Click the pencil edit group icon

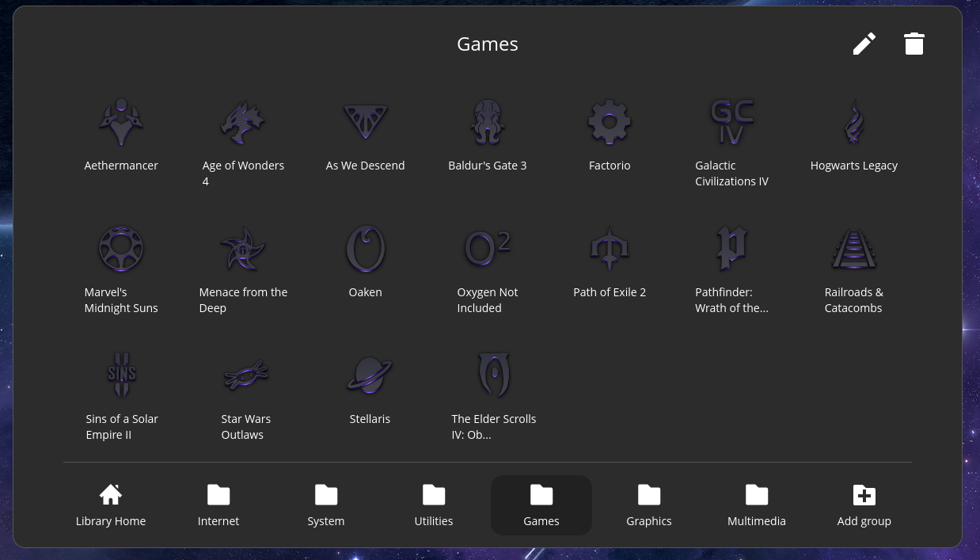tap(864, 44)
